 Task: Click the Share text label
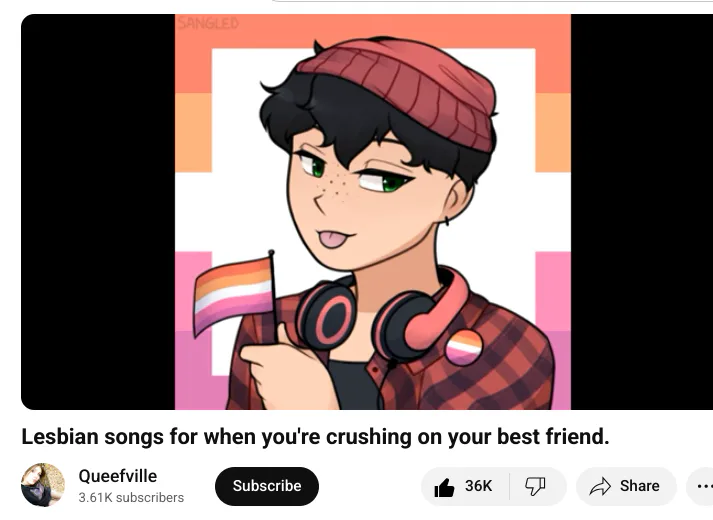coord(639,486)
